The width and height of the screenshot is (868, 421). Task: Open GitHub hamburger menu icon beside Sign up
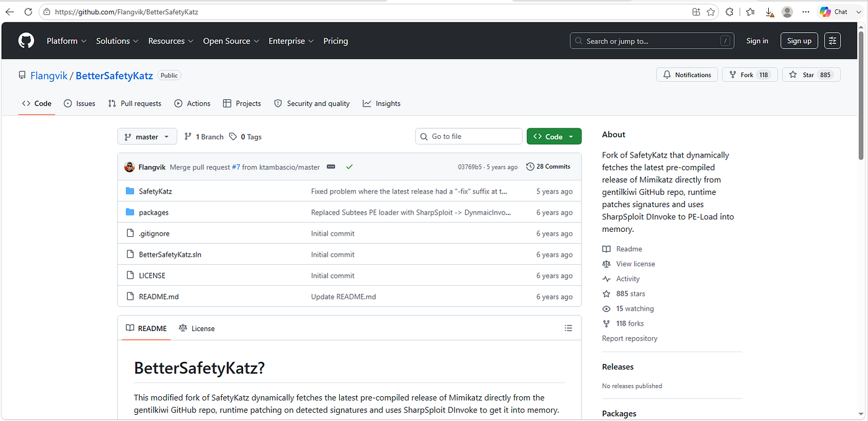[x=832, y=41]
